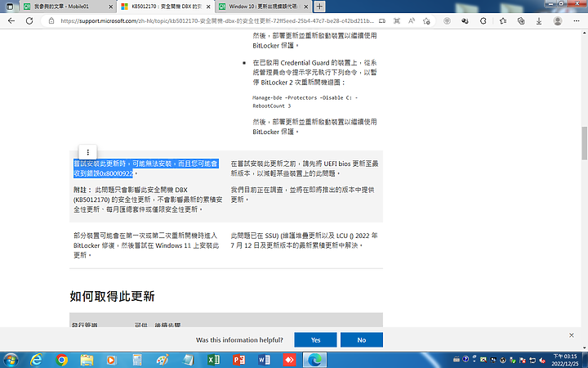Dismiss the feedback bar

point(571,335)
